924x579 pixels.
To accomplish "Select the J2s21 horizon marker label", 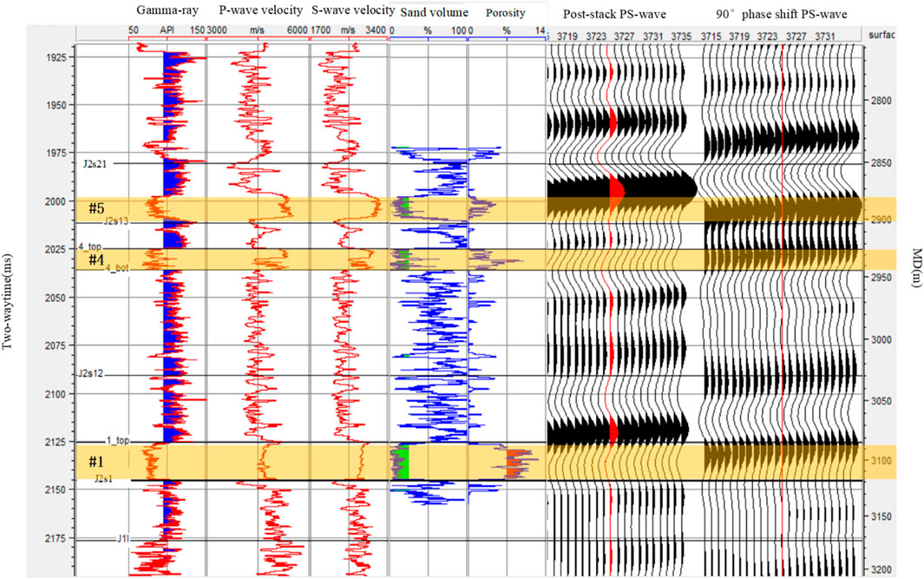I will click(98, 162).
